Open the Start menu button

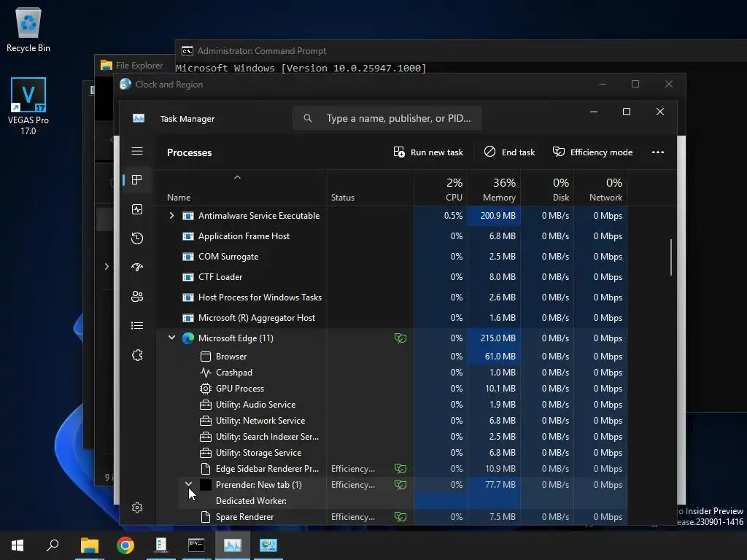(18, 545)
